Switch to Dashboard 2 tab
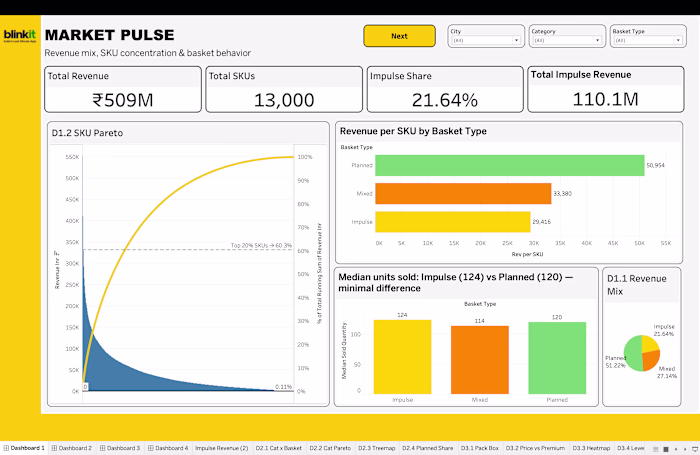 point(71,448)
